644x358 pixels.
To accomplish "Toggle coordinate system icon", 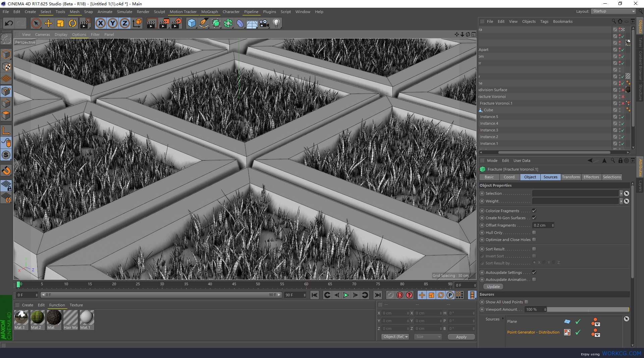I will [137, 23].
